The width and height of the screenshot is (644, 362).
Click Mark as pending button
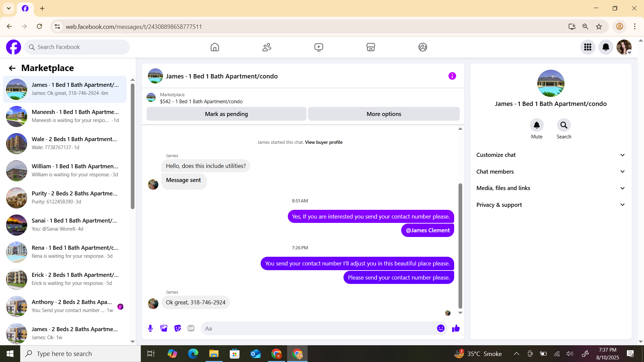coord(226,114)
